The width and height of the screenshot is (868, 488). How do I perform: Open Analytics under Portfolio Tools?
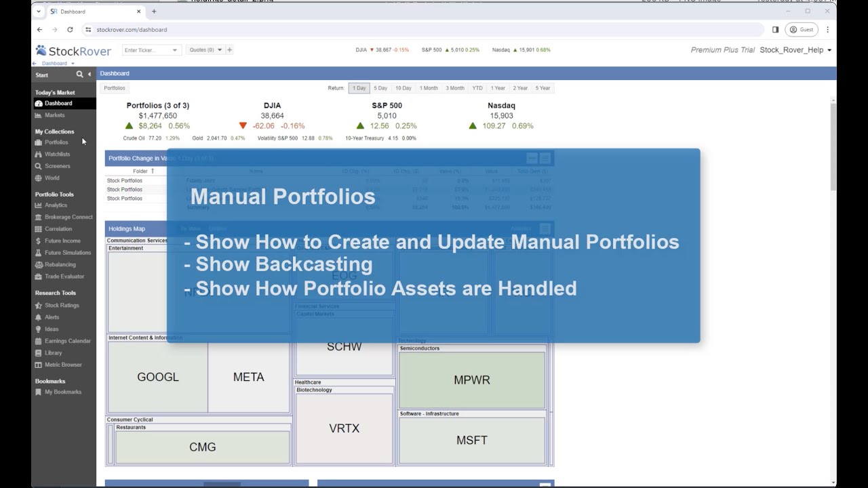tap(56, 205)
